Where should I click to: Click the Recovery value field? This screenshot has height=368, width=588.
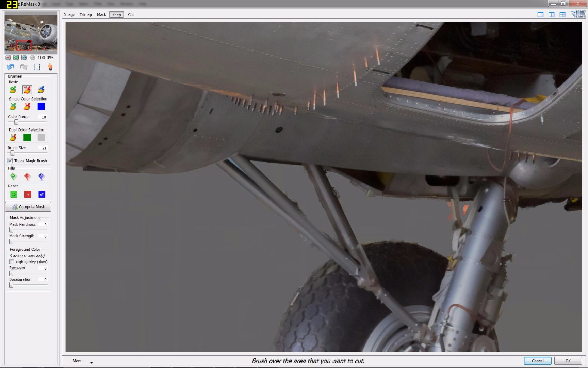pyautogui.click(x=43, y=268)
